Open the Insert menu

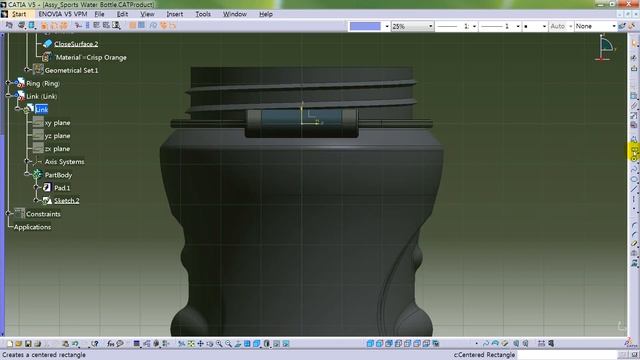point(174,14)
